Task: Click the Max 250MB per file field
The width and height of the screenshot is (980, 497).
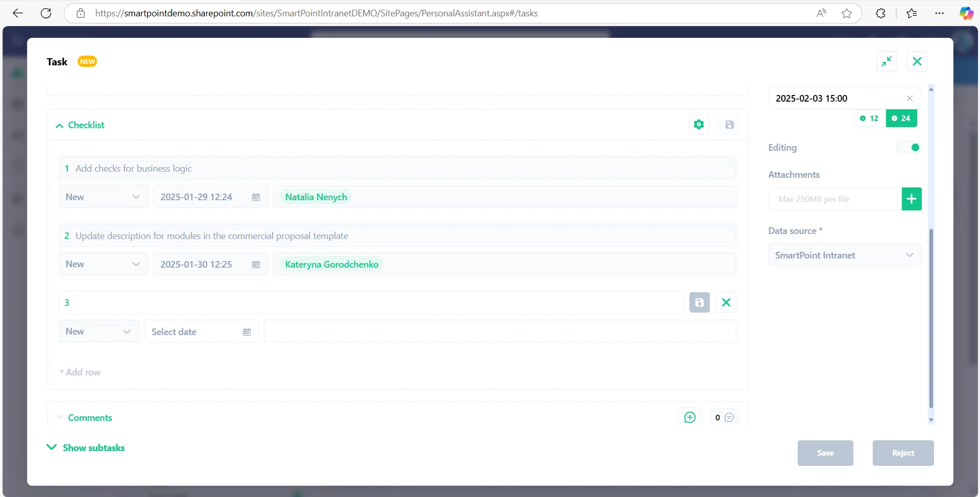Action: tap(835, 199)
